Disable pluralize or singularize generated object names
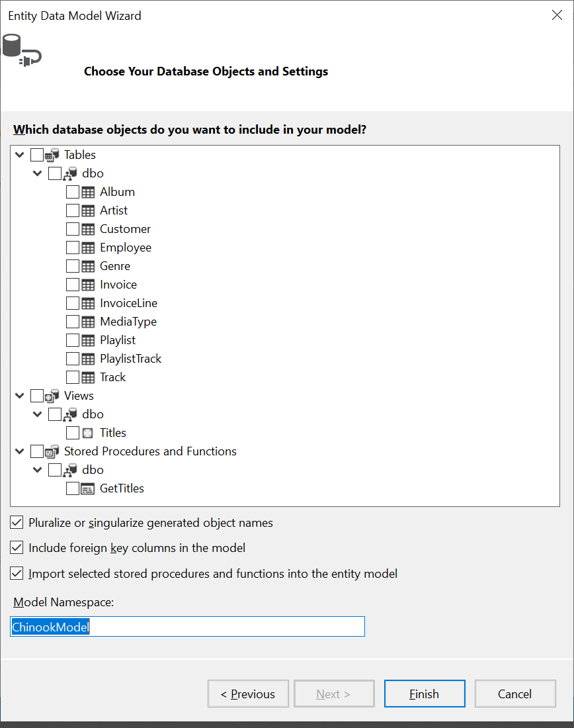The image size is (574, 728). [17, 522]
